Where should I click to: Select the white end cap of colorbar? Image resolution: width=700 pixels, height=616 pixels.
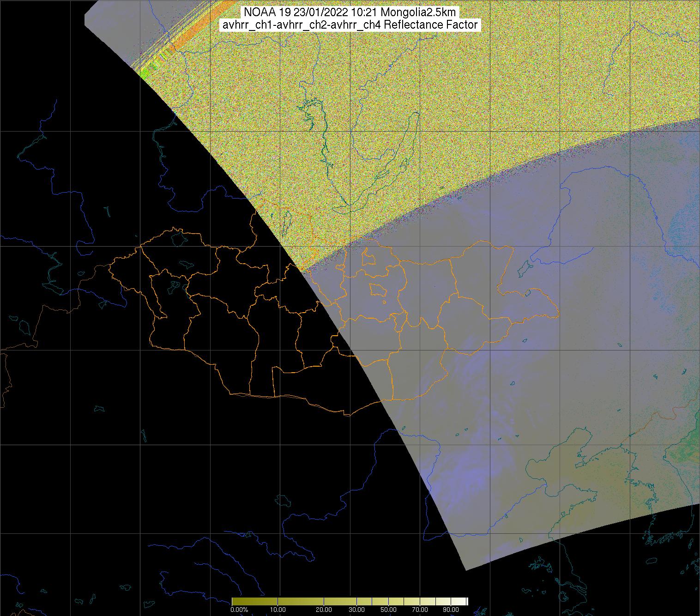[x=467, y=601]
